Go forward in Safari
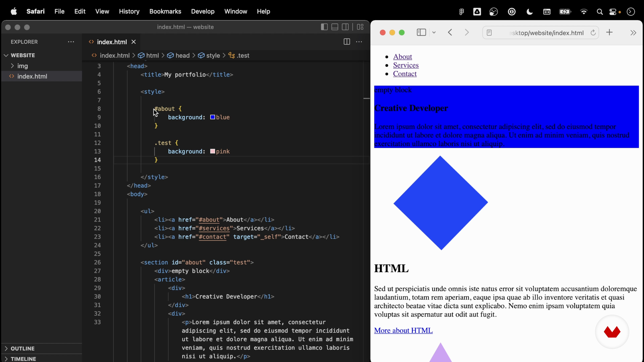 [x=467, y=33]
